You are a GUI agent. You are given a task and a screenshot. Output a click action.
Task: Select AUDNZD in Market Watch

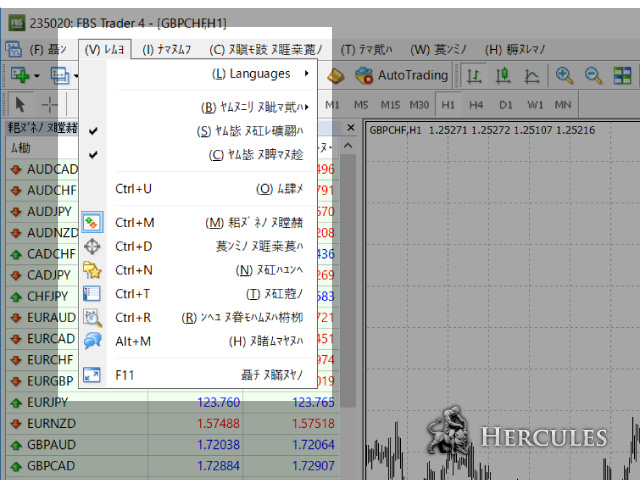pyautogui.click(x=53, y=233)
